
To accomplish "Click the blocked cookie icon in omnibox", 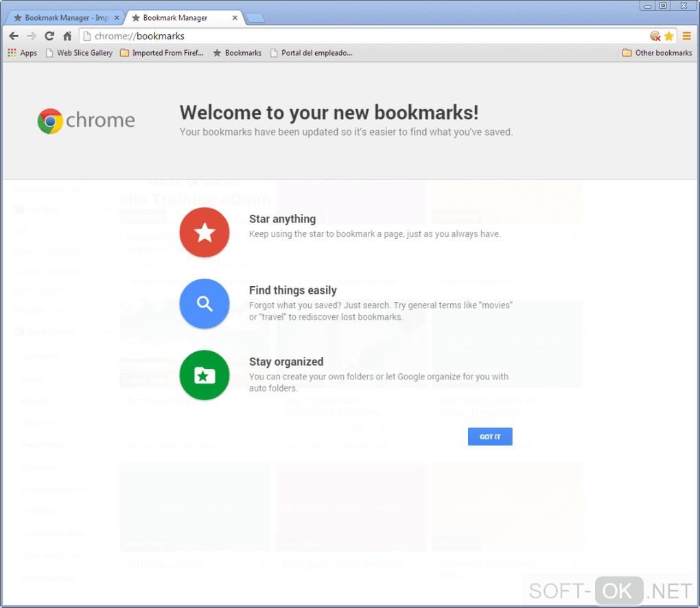I will tap(655, 36).
